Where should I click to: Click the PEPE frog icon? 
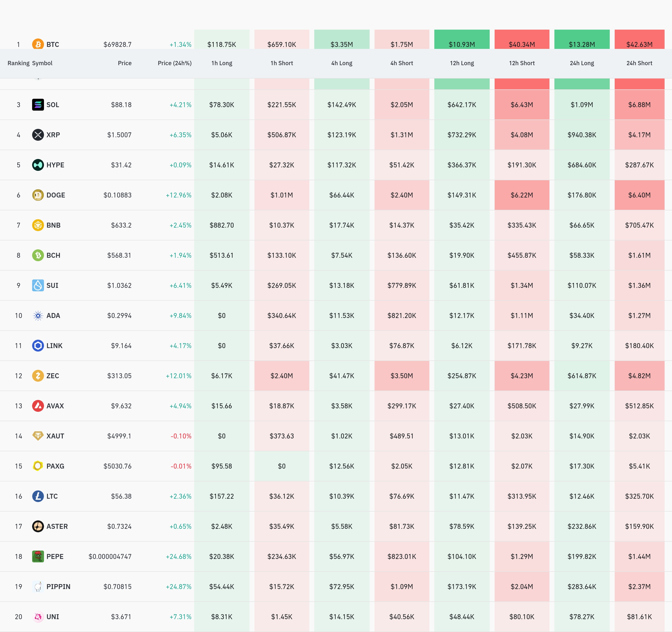(38, 556)
